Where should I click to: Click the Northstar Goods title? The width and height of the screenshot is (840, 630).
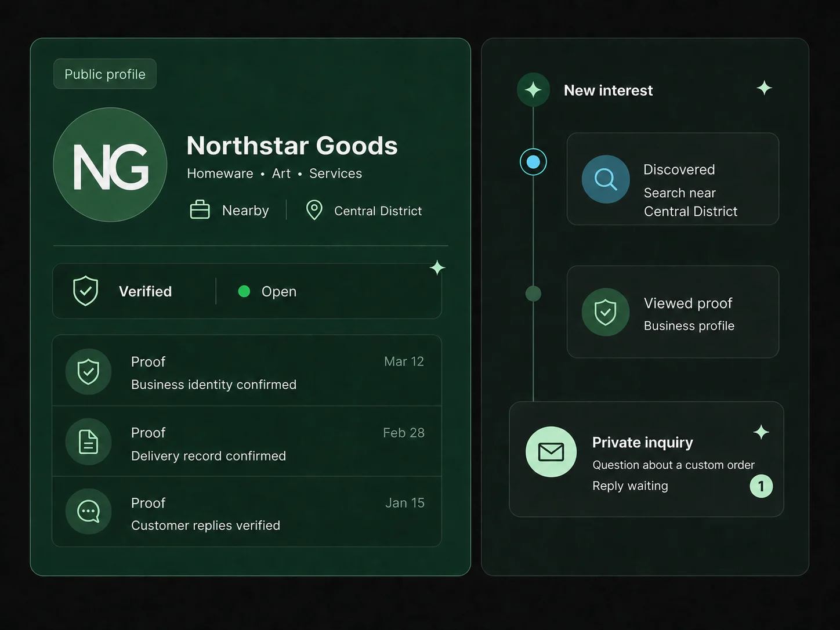click(x=292, y=146)
